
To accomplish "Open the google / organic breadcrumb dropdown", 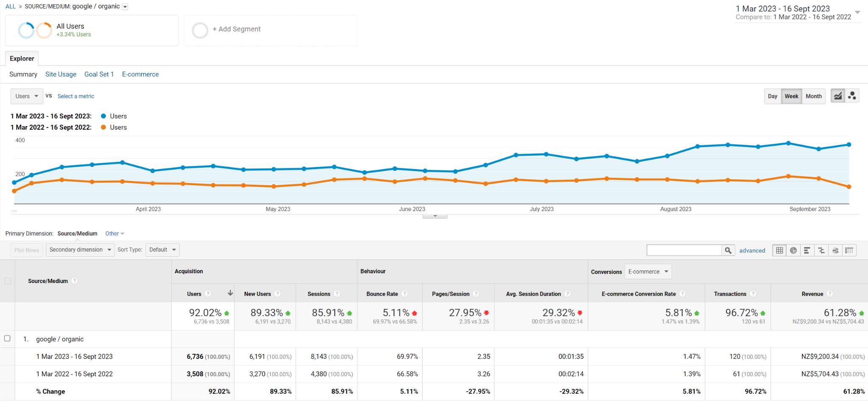I will 125,7.
